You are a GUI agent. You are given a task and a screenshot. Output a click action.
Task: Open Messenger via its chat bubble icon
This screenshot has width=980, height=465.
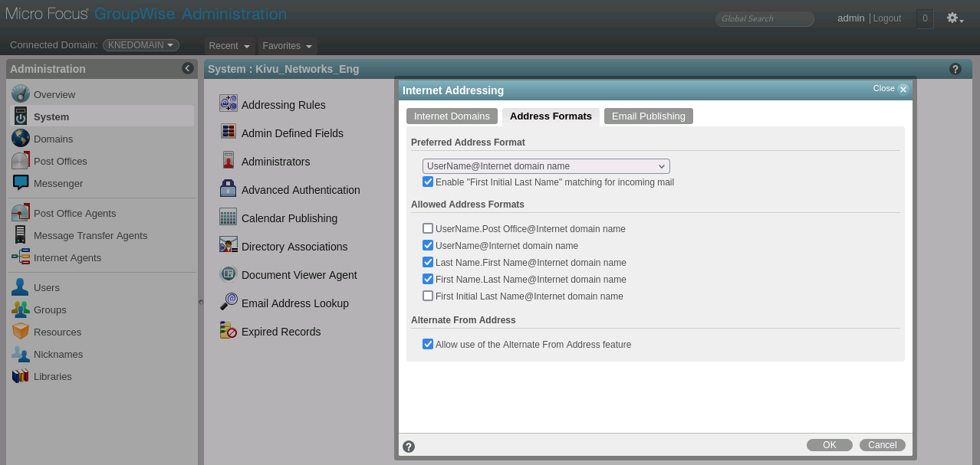tap(21, 183)
